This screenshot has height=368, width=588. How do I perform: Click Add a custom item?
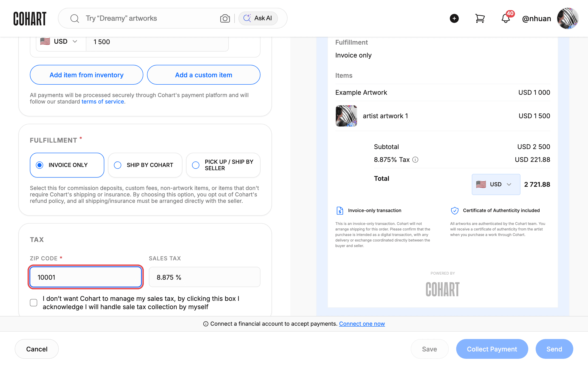tap(204, 75)
